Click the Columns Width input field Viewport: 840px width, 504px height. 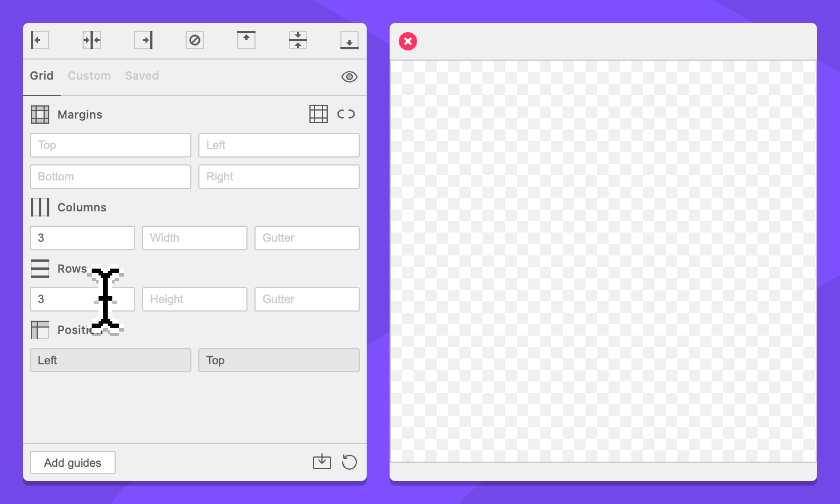tap(195, 238)
